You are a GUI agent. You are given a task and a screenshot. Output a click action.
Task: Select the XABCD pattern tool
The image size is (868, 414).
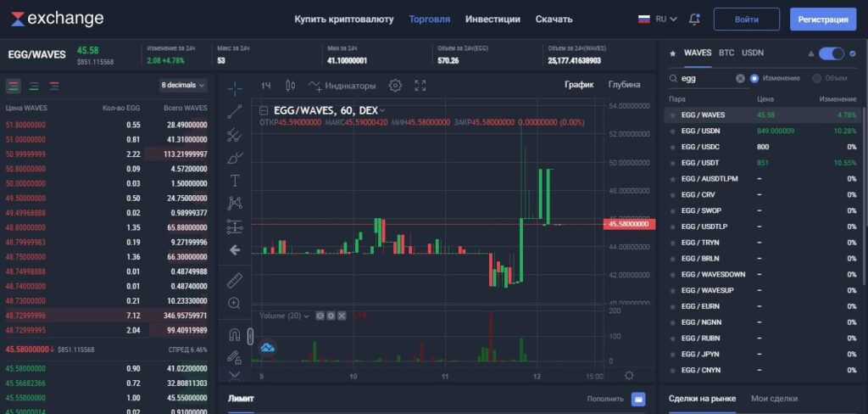coord(235,204)
